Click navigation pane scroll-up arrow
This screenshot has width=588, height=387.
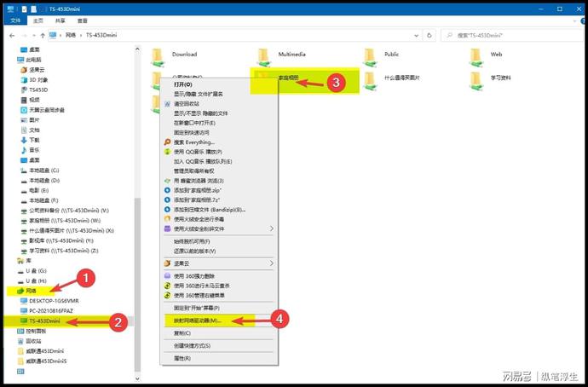(x=137, y=49)
